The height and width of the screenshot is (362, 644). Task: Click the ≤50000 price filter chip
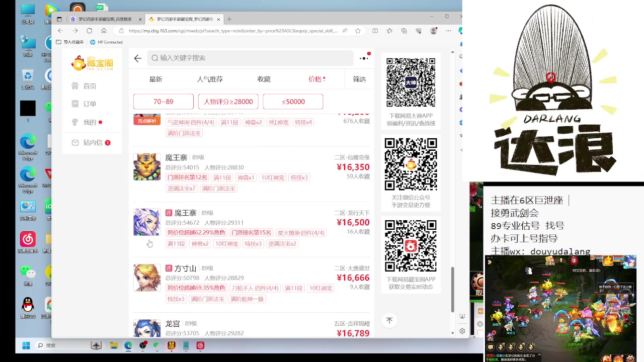pos(293,102)
